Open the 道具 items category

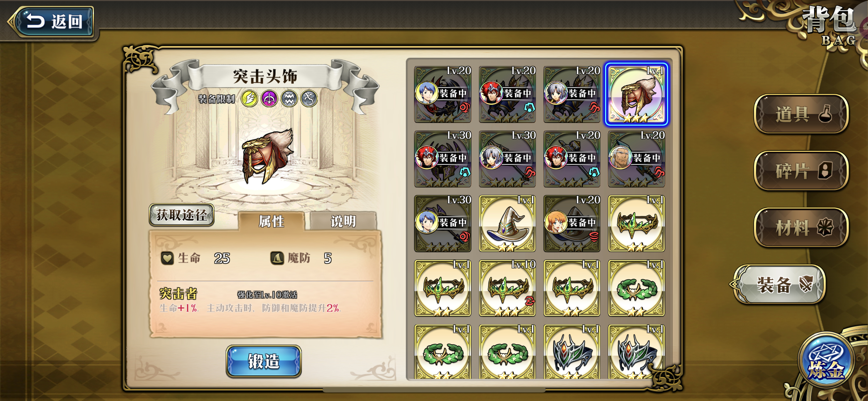pos(801,114)
